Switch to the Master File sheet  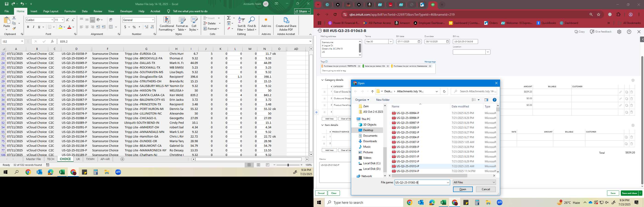pyautogui.click(x=34, y=159)
